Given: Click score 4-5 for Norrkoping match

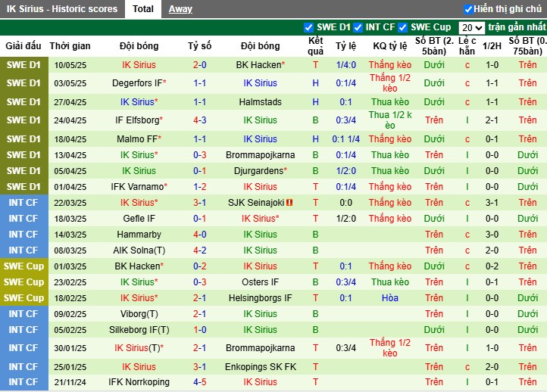Looking at the screenshot, I should click(x=199, y=382).
